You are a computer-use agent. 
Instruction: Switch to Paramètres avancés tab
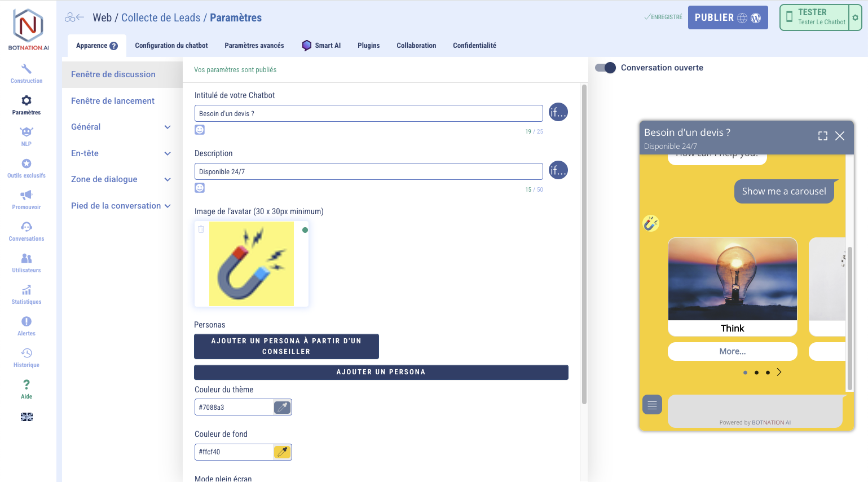[254, 46]
